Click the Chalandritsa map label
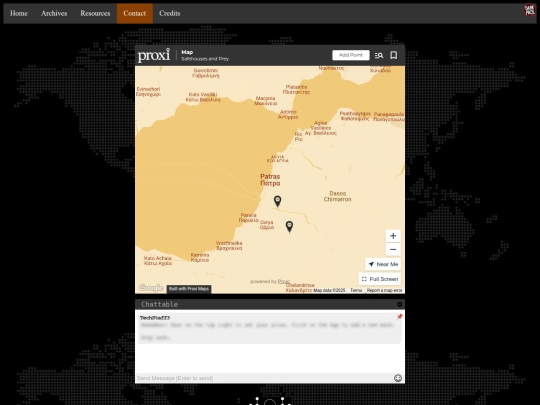The image size is (540, 405). [299, 288]
